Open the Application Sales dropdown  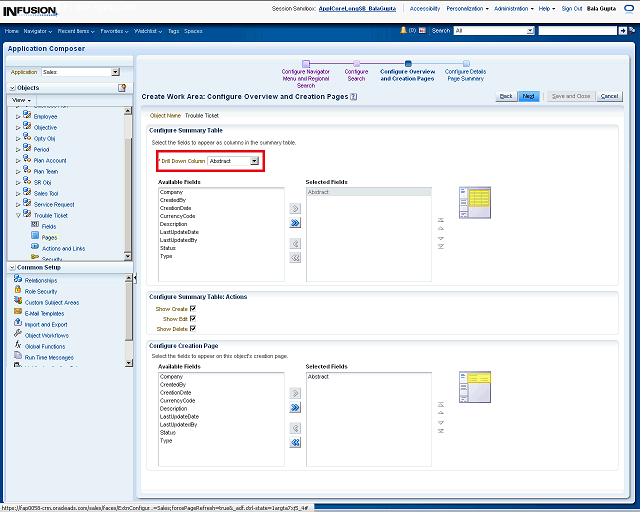(x=115, y=72)
